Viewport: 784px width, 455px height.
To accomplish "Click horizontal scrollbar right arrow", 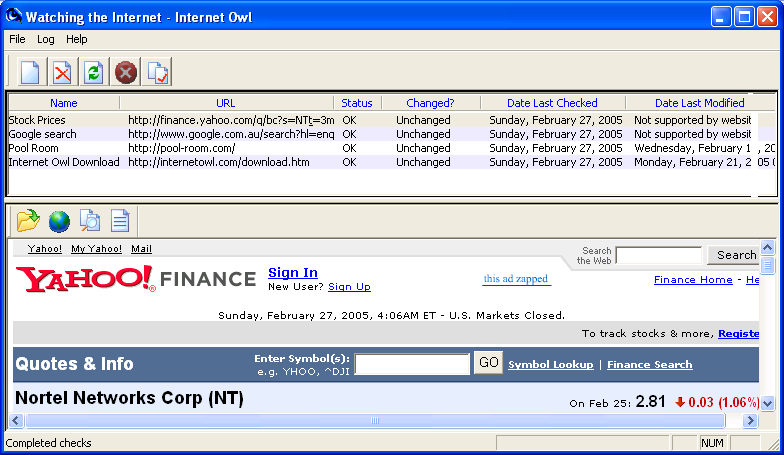I will pyautogui.click(x=750, y=420).
